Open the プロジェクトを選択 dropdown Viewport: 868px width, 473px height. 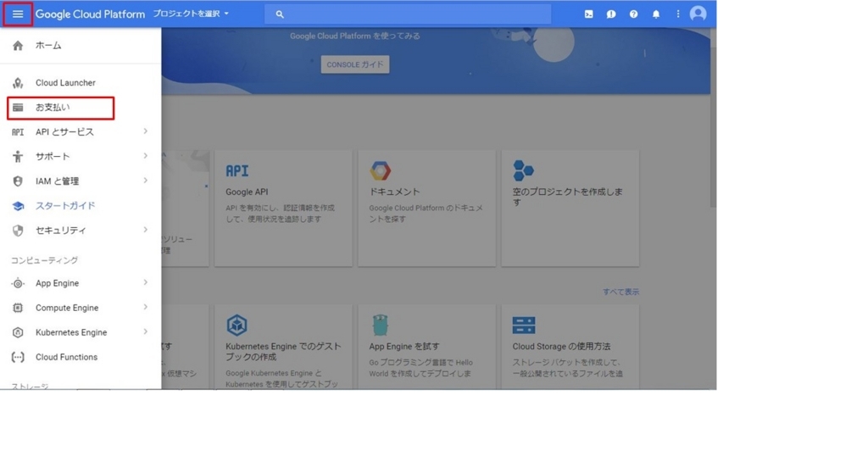(x=191, y=14)
